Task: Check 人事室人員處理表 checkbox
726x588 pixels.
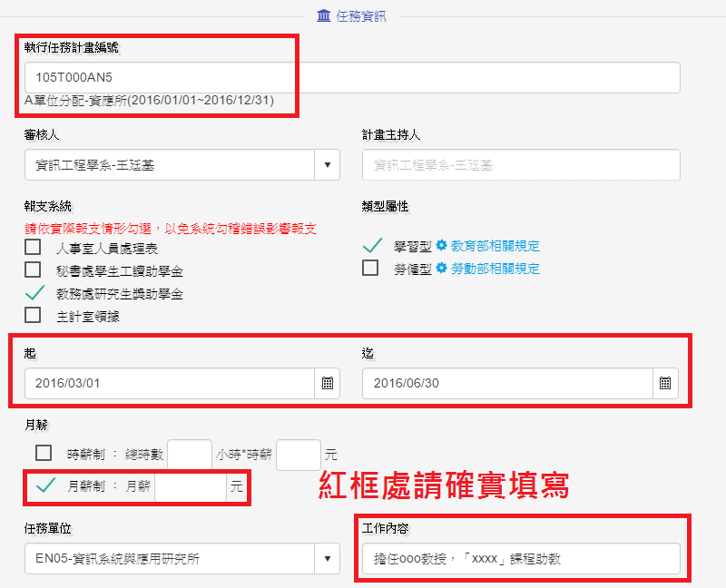Action: tap(33, 247)
